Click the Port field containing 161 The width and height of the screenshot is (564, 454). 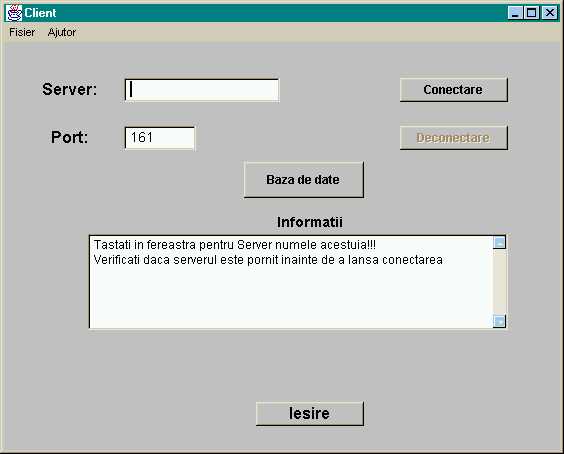(160, 138)
